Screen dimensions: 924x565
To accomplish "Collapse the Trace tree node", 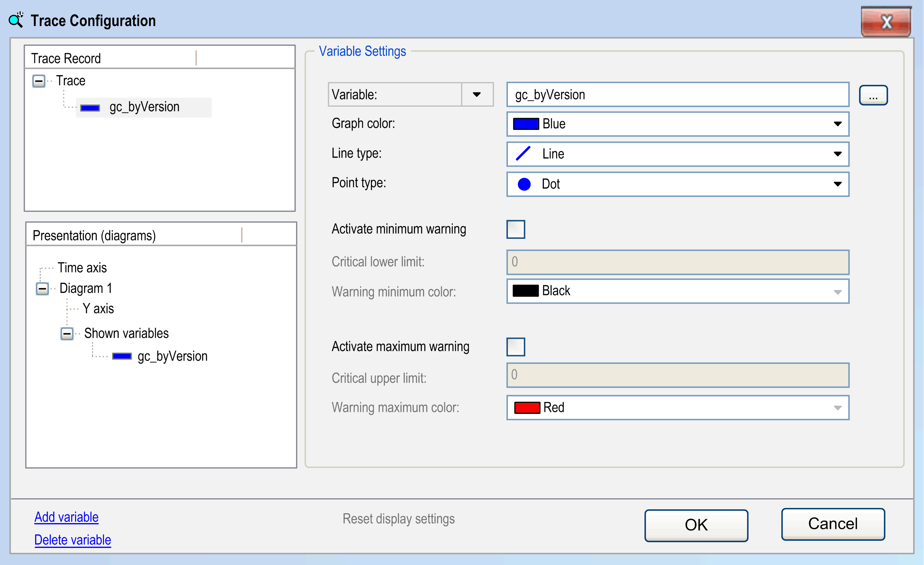I will (39, 81).
